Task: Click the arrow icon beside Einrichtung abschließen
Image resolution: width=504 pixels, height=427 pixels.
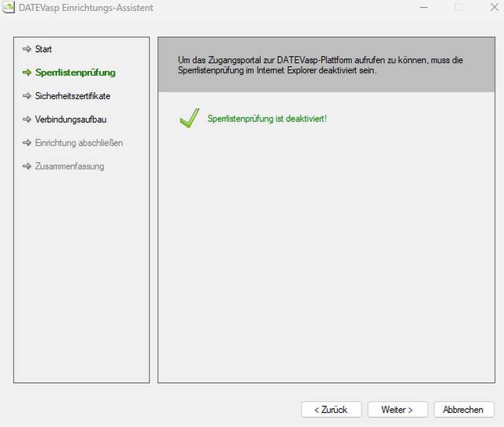Action: point(27,143)
